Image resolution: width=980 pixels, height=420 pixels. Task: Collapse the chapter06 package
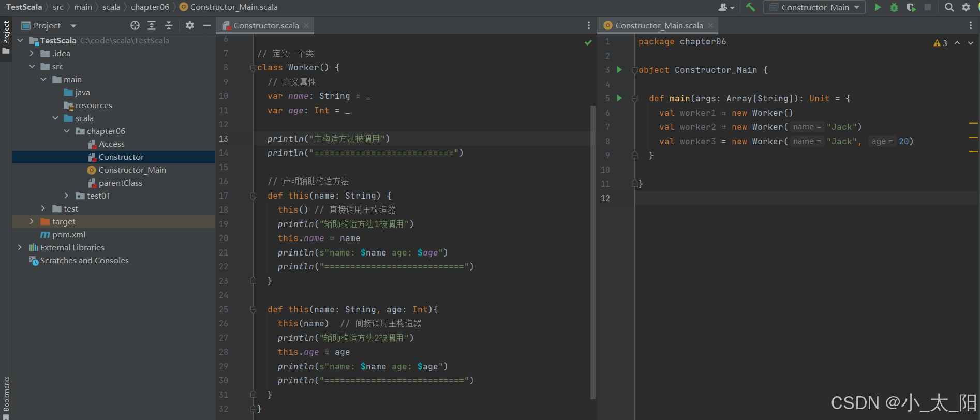point(67,131)
